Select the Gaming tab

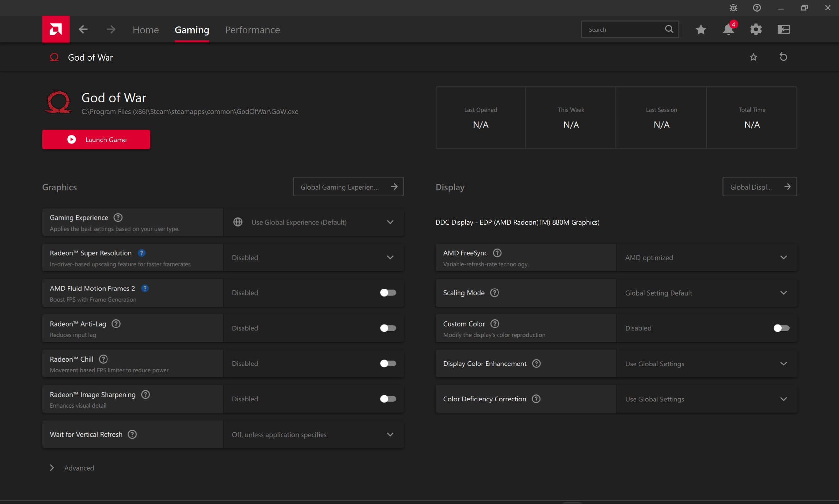tap(192, 30)
